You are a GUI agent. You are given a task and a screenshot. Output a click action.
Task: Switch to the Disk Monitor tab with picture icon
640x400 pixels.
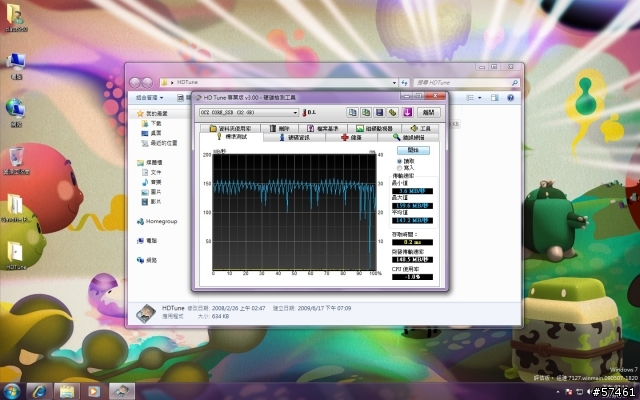[x=374, y=129]
